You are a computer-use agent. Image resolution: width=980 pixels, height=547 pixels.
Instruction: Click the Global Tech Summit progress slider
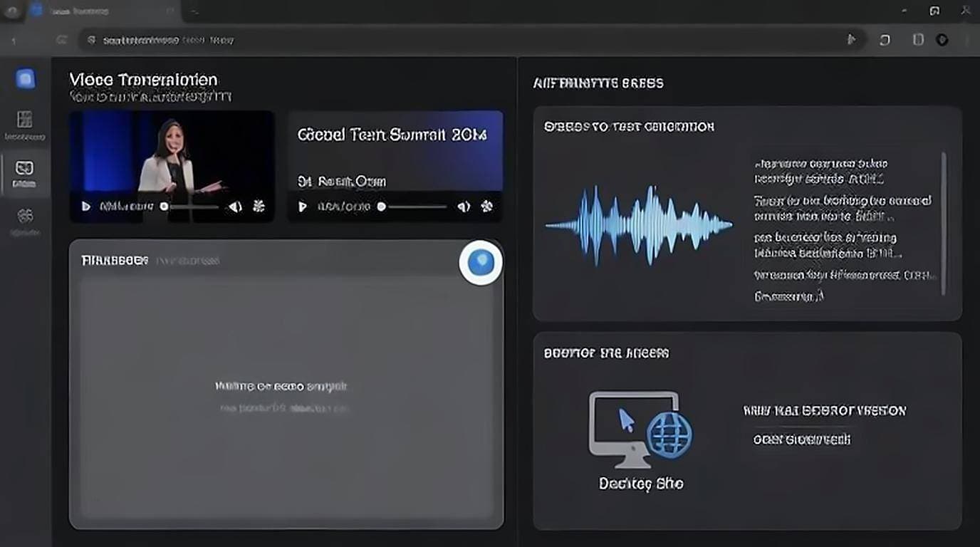[x=412, y=207]
